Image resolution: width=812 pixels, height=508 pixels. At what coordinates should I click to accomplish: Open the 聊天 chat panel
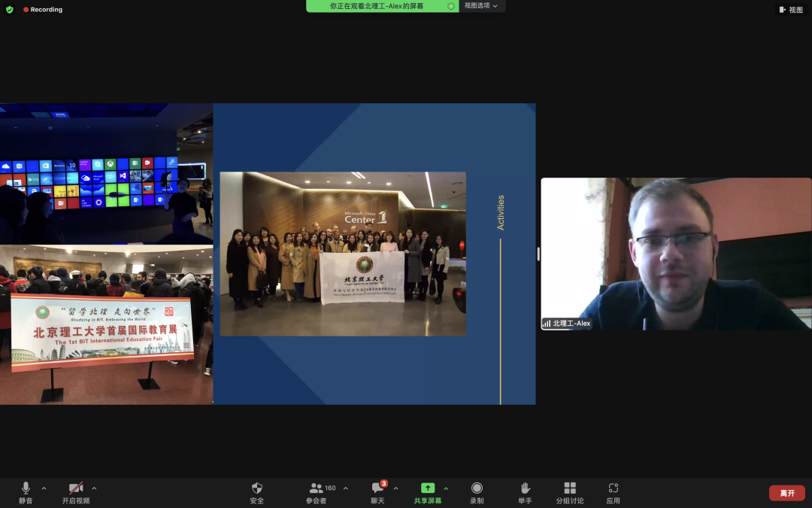[x=378, y=492]
